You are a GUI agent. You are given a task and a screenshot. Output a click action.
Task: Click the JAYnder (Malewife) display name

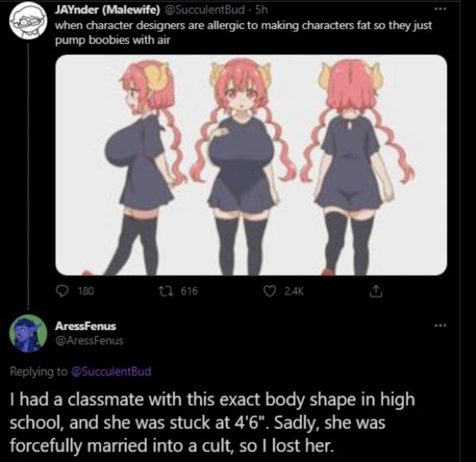[107, 10]
